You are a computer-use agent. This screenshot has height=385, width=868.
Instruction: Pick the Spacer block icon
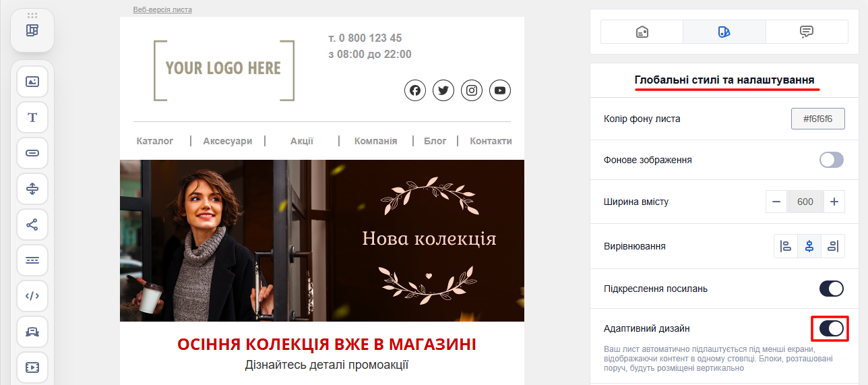click(32, 189)
